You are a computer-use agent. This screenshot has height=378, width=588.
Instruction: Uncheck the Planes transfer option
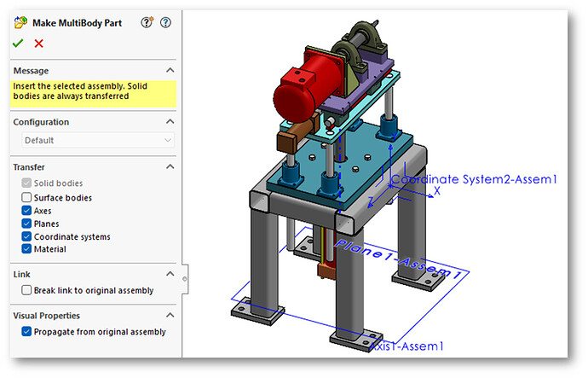coord(26,224)
